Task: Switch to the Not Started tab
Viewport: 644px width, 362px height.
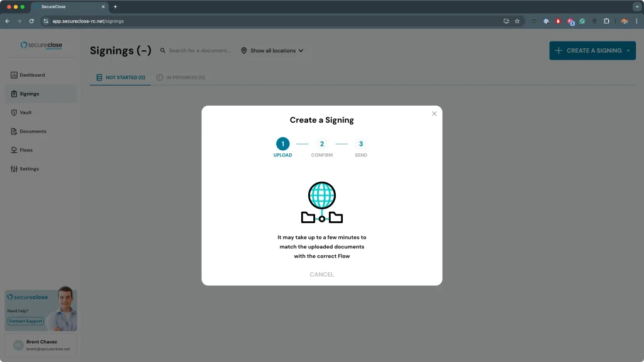Action: (x=120, y=78)
